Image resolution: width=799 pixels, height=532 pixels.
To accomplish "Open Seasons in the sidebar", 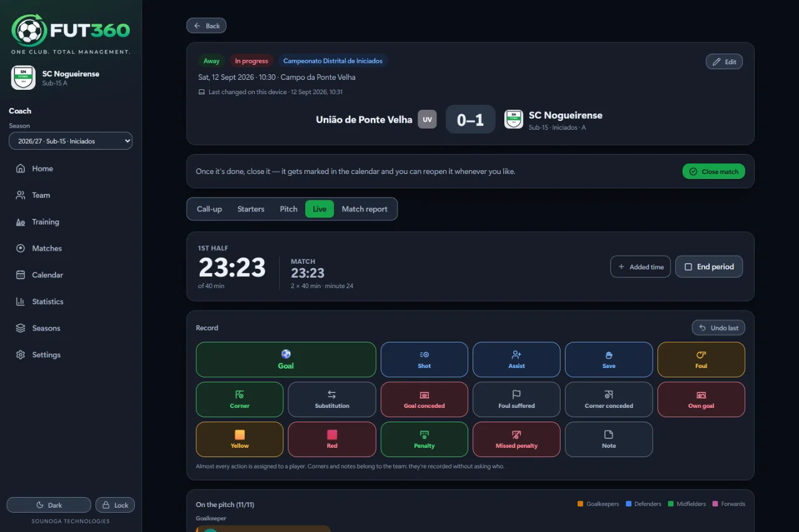I will coord(71,328).
